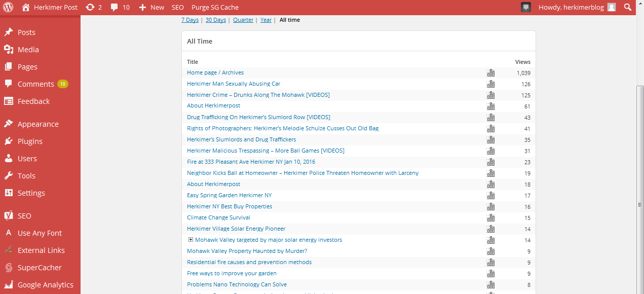Open Herkimer Crime – Drunks Along The Mohawk post
The height and width of the screenshot is (294, 644).
point(258,95)
